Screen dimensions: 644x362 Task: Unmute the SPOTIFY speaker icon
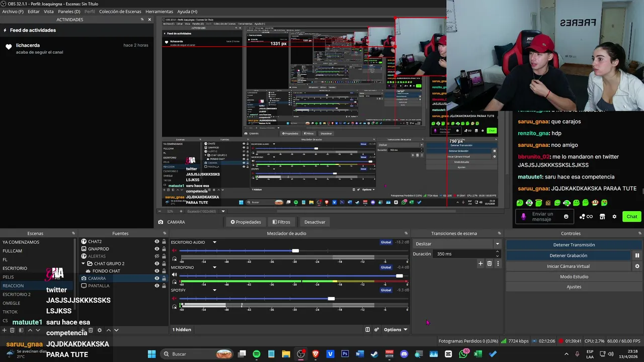[x=175, y=298]
